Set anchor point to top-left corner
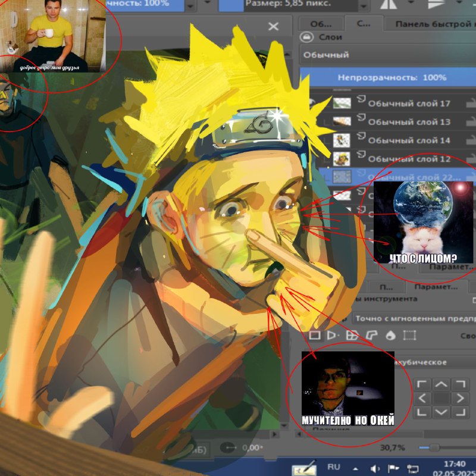This screenshot has width=476, height=476. (x=422, y=384)
